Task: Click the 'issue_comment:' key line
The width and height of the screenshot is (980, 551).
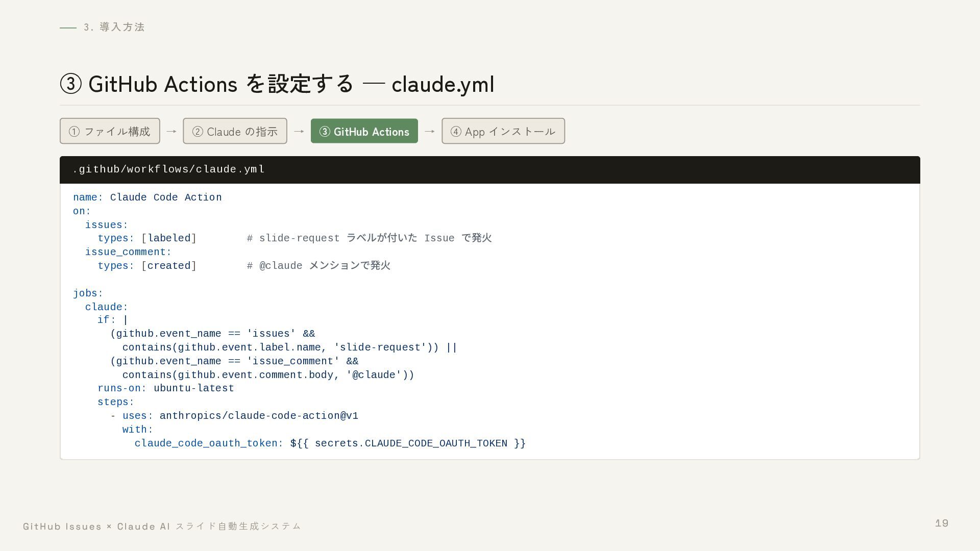Action: (x=129, y=252)
